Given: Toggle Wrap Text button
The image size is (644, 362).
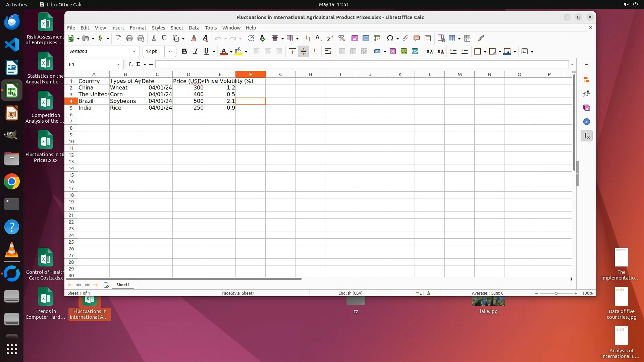Looking at the screenshot, I should click(x=328, y=51).
